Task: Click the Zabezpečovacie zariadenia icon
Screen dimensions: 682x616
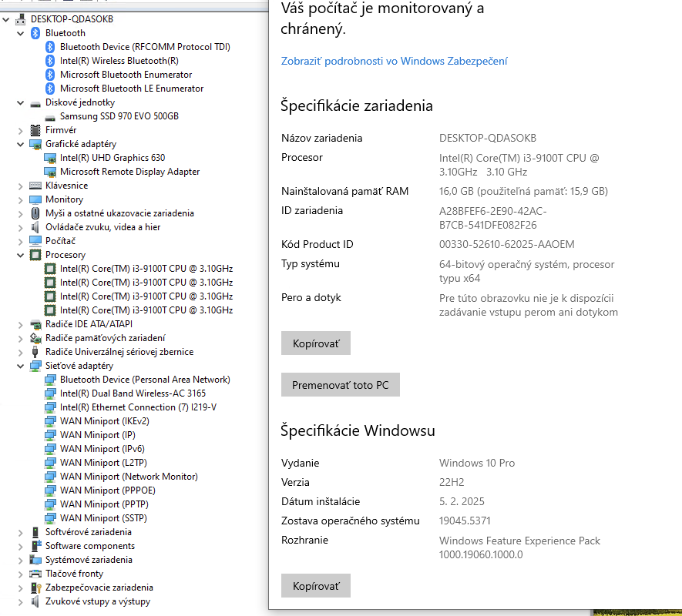Action: pyautogui.click(x=35, y=588)
